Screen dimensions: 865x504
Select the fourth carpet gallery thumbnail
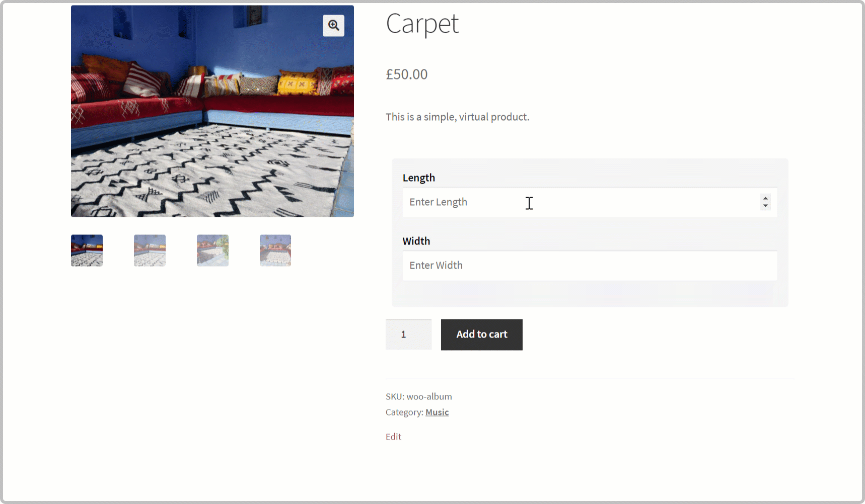tap(275, 250)
